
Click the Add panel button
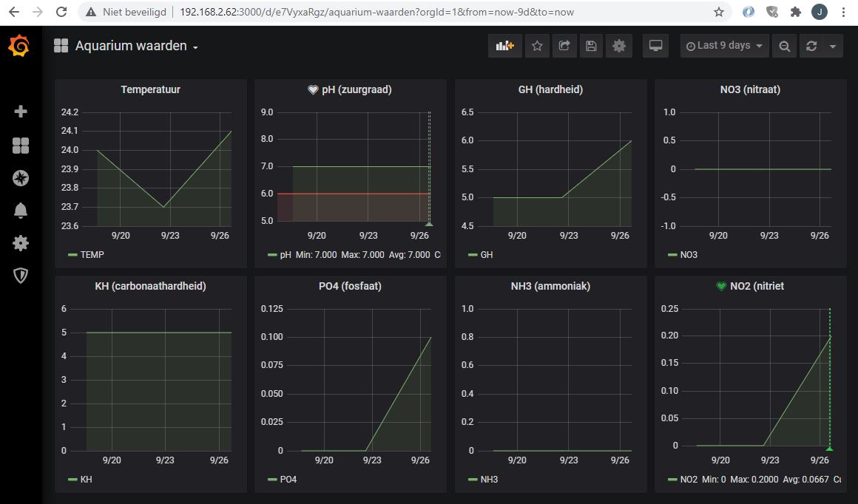(x=505, y=46)
